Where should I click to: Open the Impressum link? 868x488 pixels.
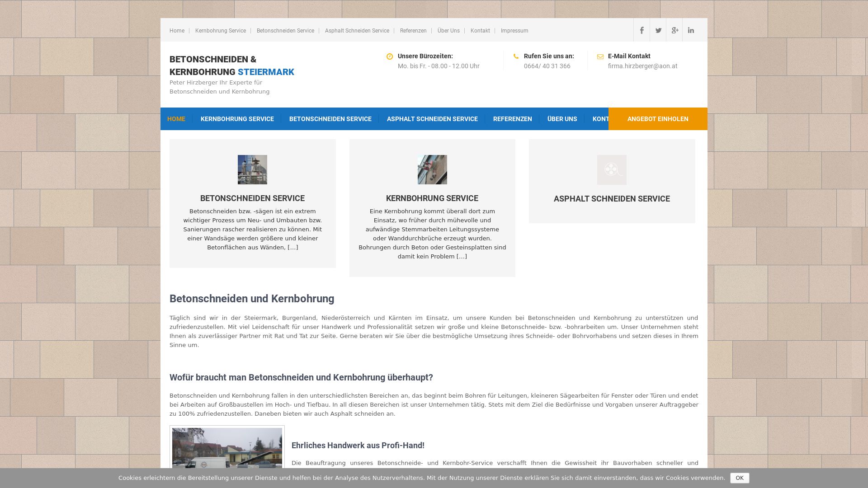[514, 31]
